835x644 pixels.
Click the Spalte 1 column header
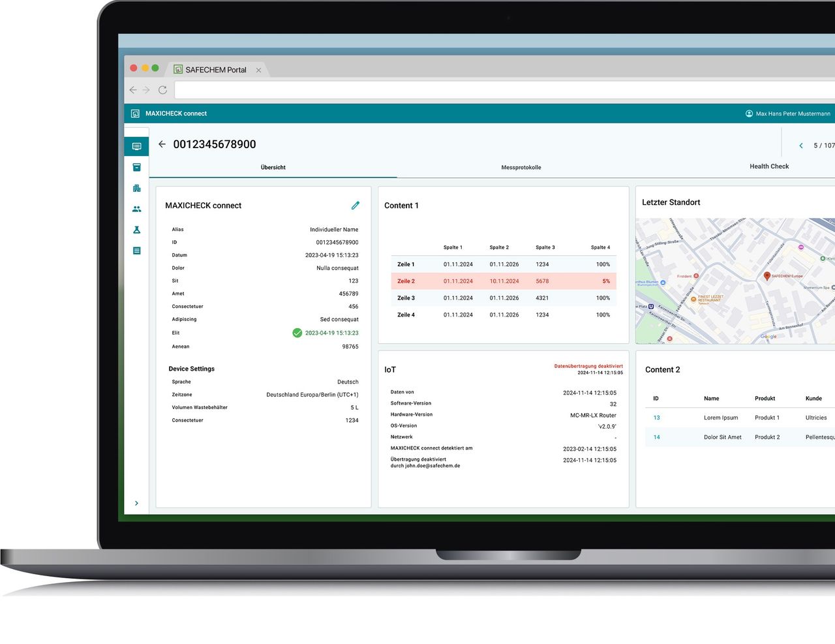(453, 247)
